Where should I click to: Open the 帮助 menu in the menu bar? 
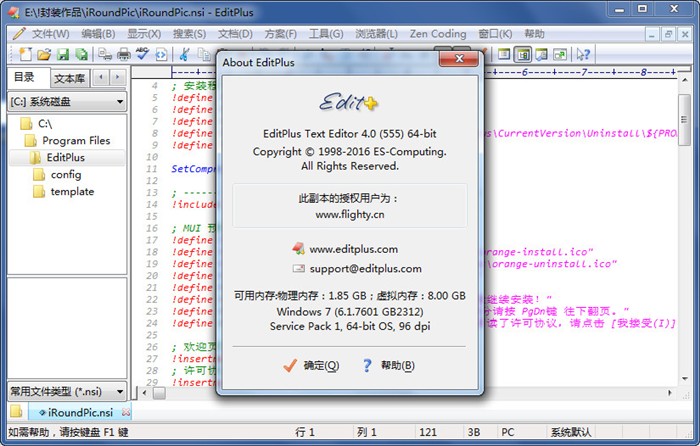(x=534, y=34)
